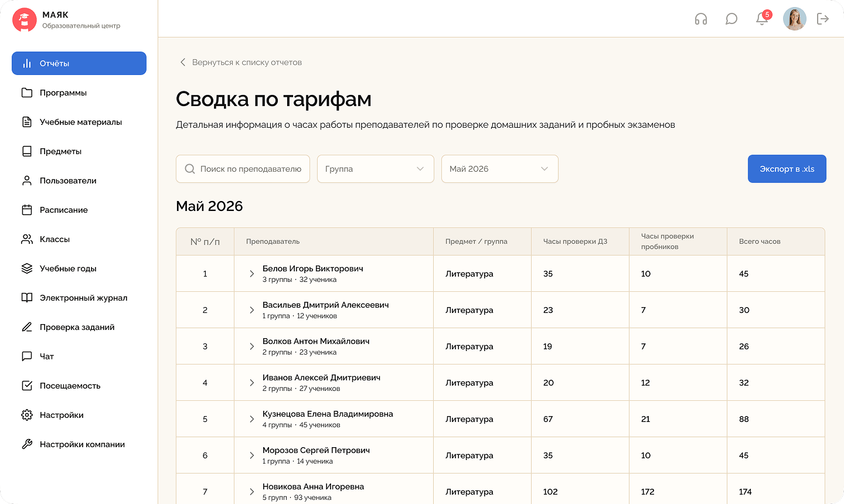Open Настройки gear icon in sidebar
The image size is (844, 504).
(27, 415)
